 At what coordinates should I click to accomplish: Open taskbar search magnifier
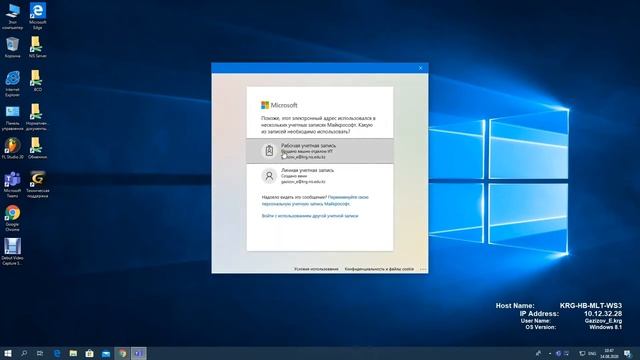pos(24,353)
